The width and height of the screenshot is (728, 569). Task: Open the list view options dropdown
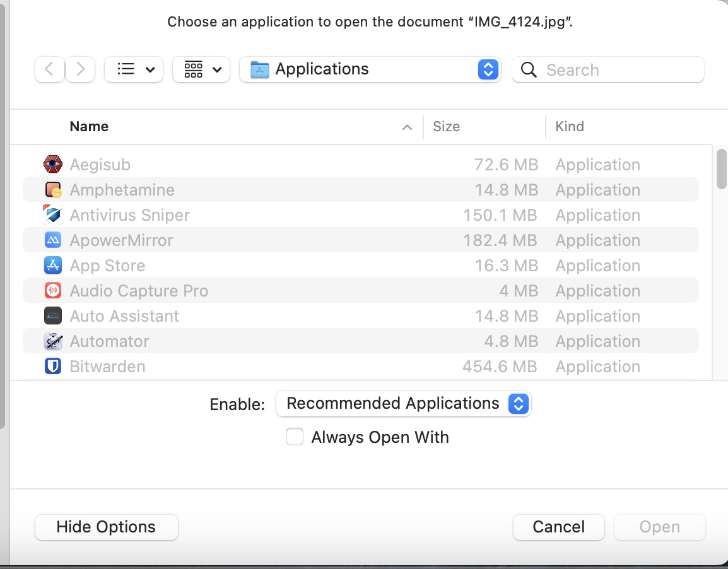coord(134,69)
